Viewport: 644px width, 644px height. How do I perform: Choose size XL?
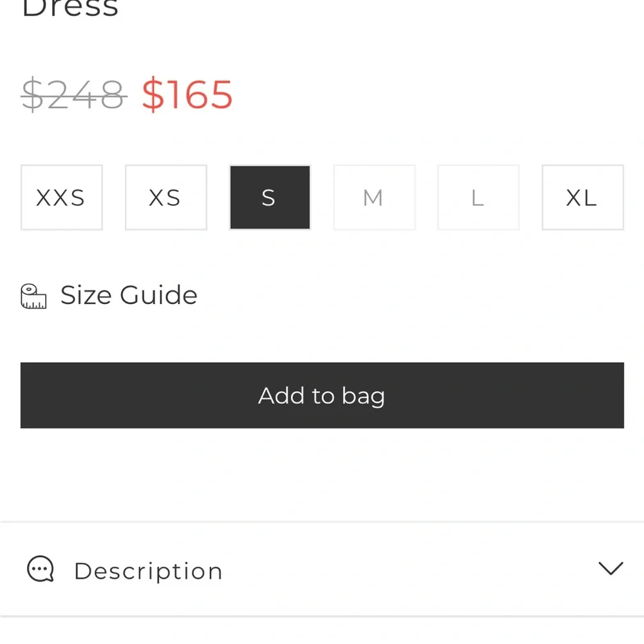point(582,198)
